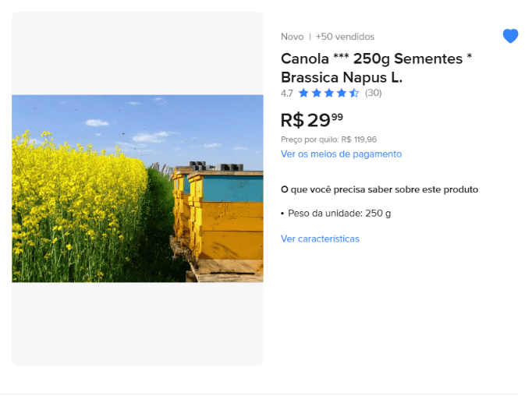Select the Canola 250g Sementes title
The image size is (532, 396).
376,68
